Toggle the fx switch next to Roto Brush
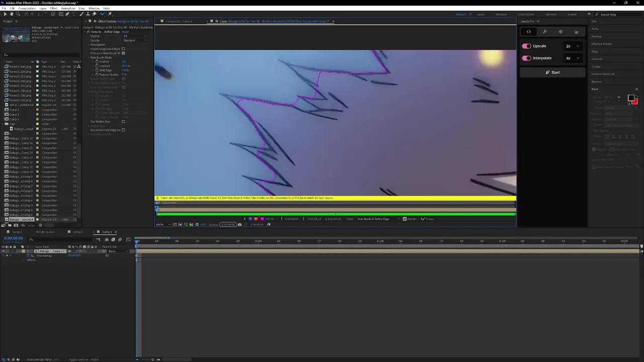Image resolution: width=644 pixels, height=362 pixels. (89, 32)
